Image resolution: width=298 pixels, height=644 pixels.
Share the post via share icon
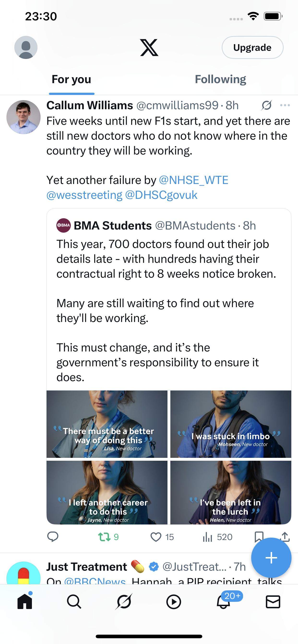(285, 536)
